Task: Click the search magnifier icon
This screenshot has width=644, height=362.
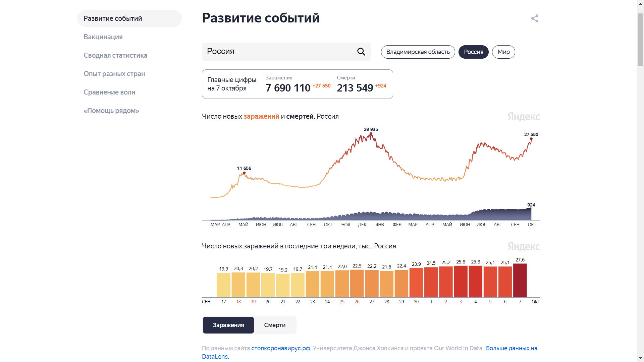Action: point(361,52)
